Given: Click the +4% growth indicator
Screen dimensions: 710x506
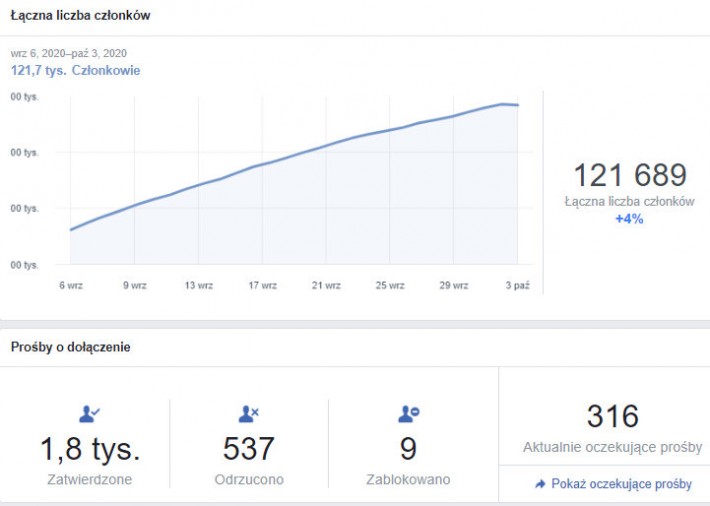Looking at the screenshot, I should pyautogui.click(x=629, y=218).
